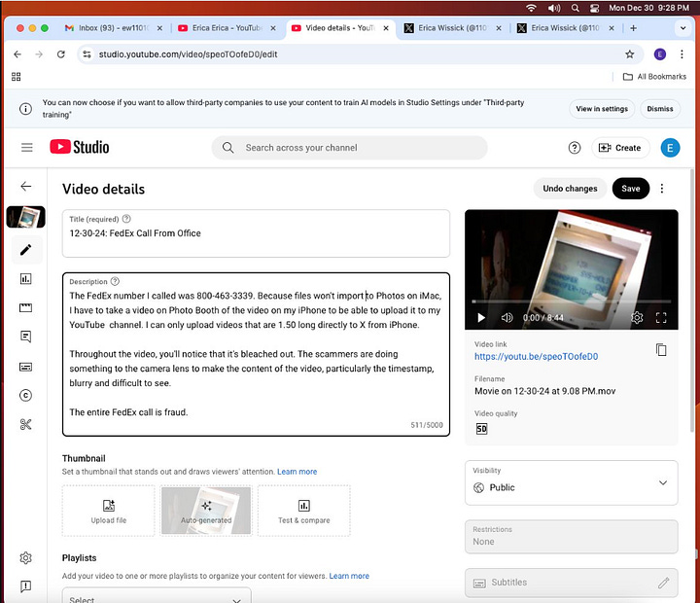Focus the Search across your channel field
Screen dimensions: 700x603
(349, 148)
